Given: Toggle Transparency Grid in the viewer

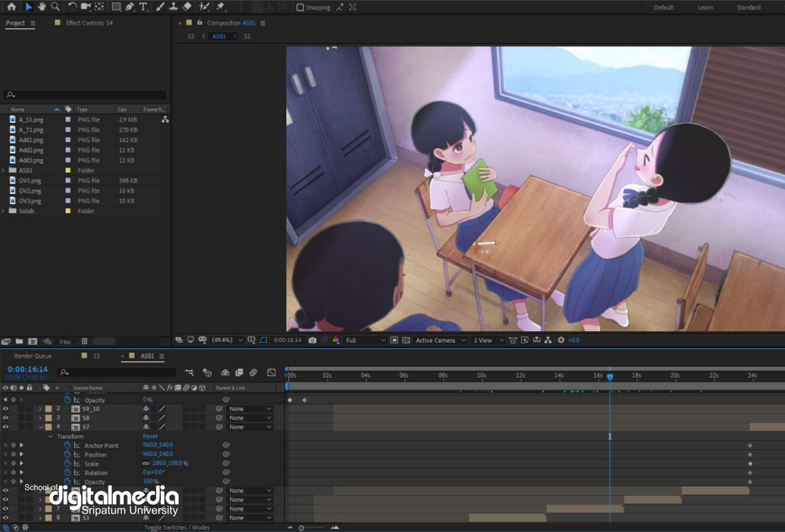Looking at the screenshot, I should 406,340.
